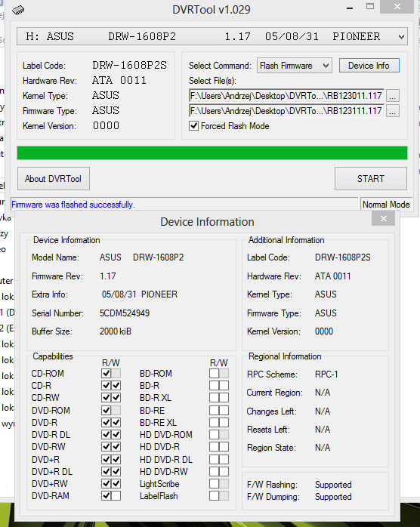This screenshot has height=527, width=420.
Task: Browse for first firmware file RB123011.117
Action: click(x=392, y=96)
